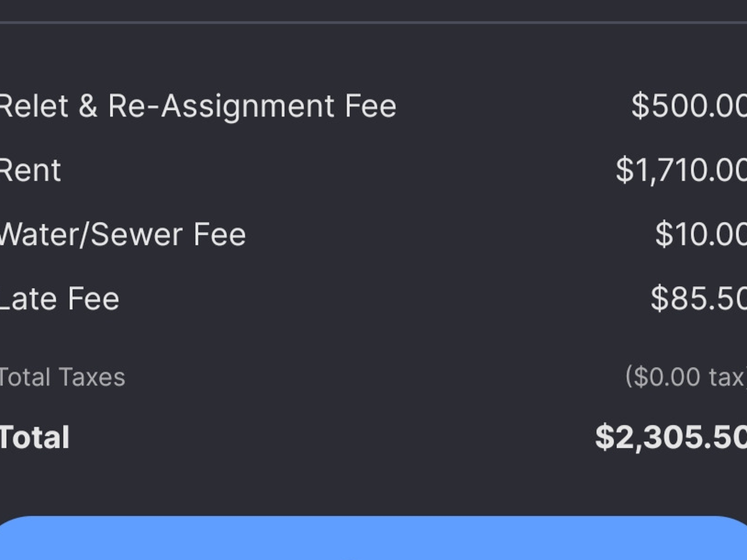
Task: Select the $85.50 late fee amount
Action: 698,299
